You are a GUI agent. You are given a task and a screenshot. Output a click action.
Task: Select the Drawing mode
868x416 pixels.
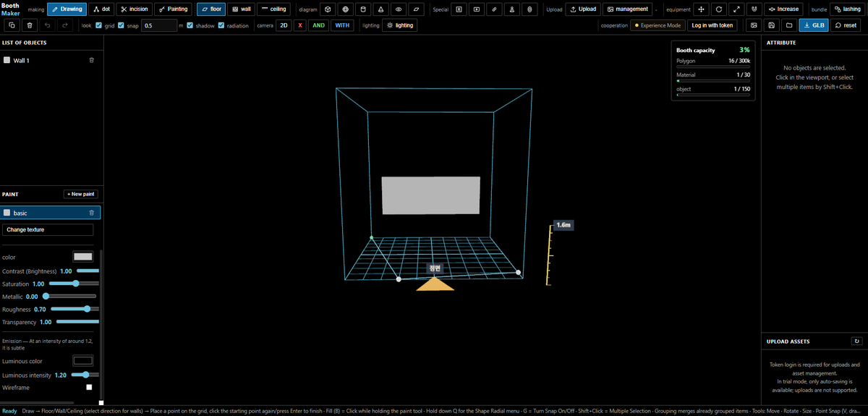click(67, 9)
